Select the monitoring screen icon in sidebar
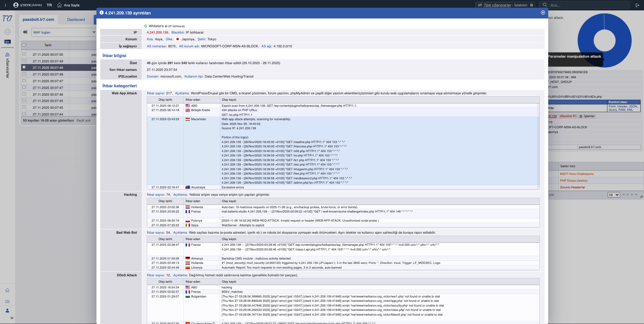 (x=7, y=42)
